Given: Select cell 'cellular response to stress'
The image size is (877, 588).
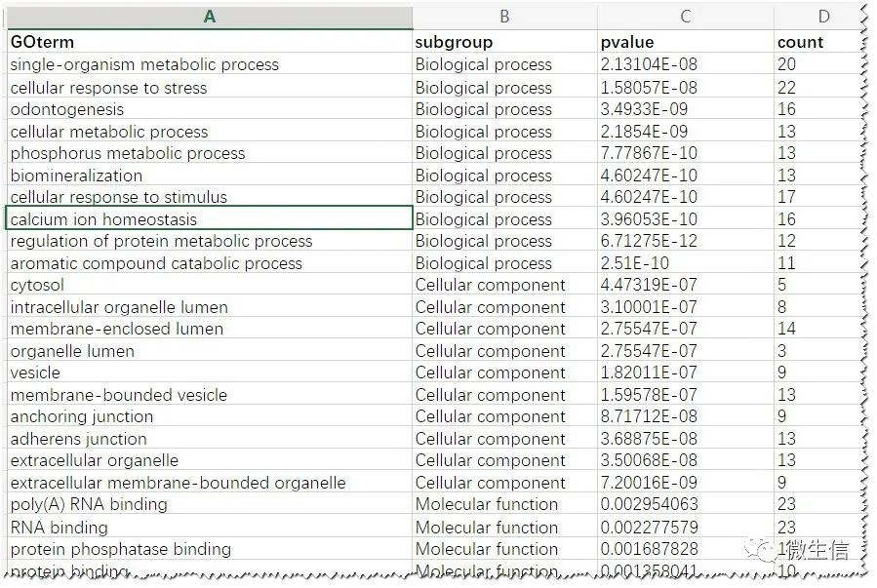Looking at the screenshot, I should (209, 87).
